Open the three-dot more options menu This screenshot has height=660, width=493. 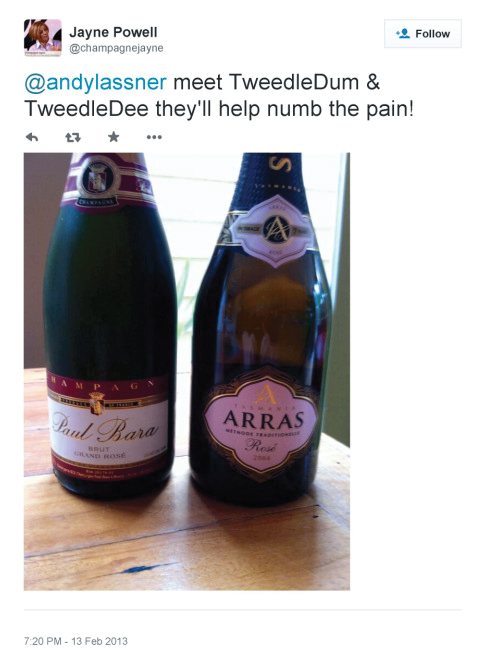154,137
